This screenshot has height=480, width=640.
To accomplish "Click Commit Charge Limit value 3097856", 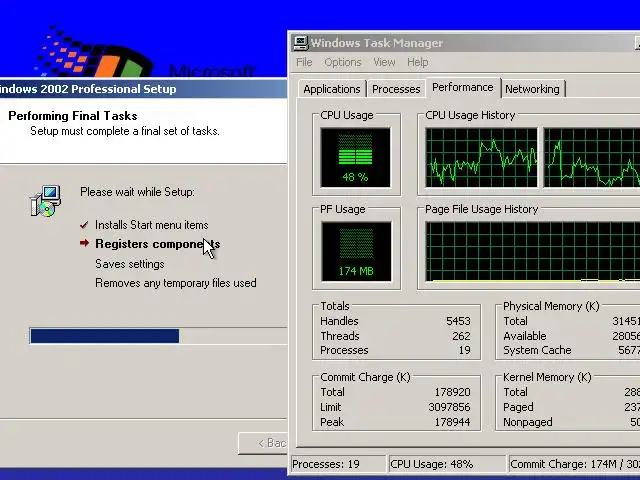I will pos(449,407).
